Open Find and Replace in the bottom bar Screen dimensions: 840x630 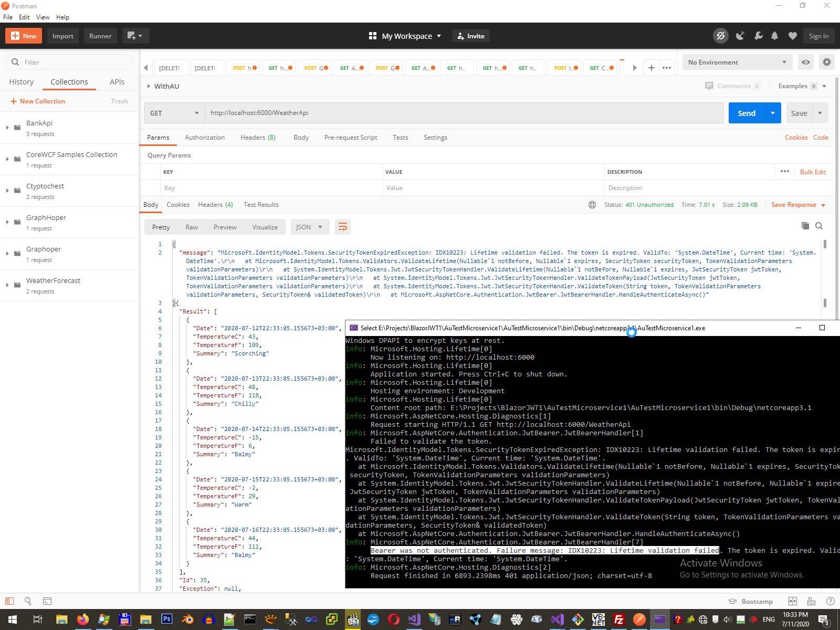coord(28,601)
